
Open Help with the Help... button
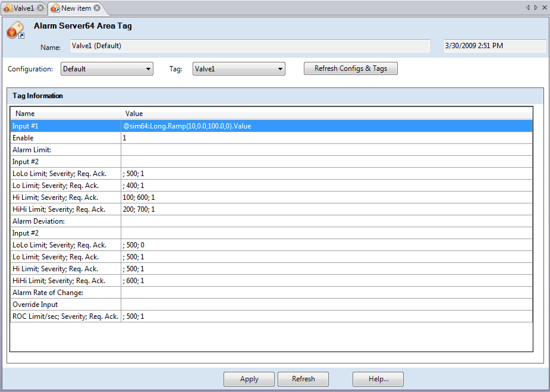tap(378, 379)
